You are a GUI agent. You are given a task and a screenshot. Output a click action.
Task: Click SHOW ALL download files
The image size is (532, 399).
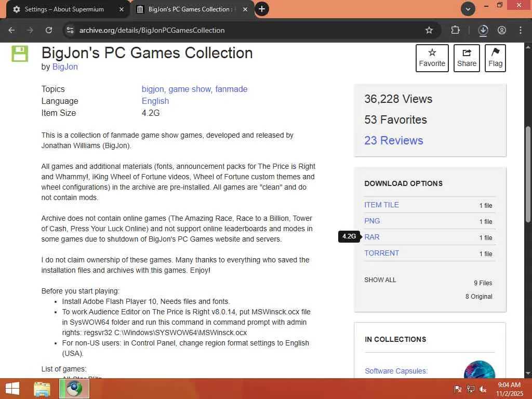click(380, 280)
